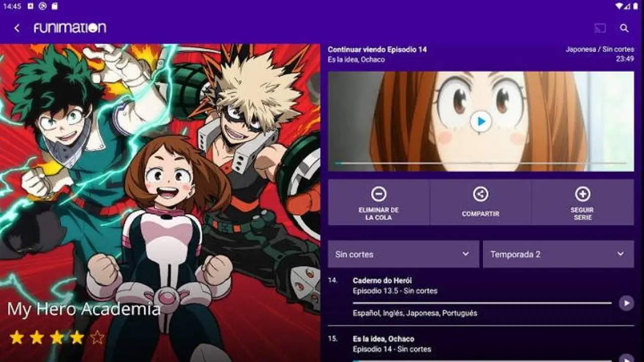This screenshot has height=362, width=644.
Task: Click the fourth rating star
Action: pyautogui.click(x=77, y=337)
